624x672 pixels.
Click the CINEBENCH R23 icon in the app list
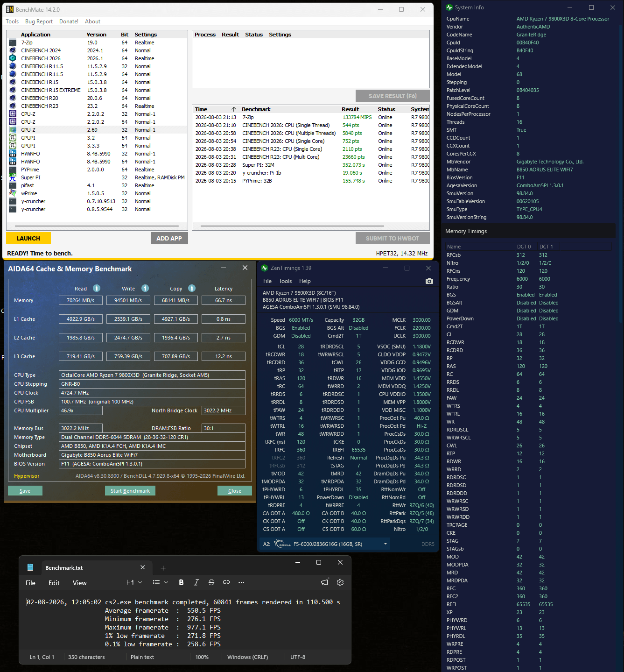pyautogui.click(x=13, y=106)
